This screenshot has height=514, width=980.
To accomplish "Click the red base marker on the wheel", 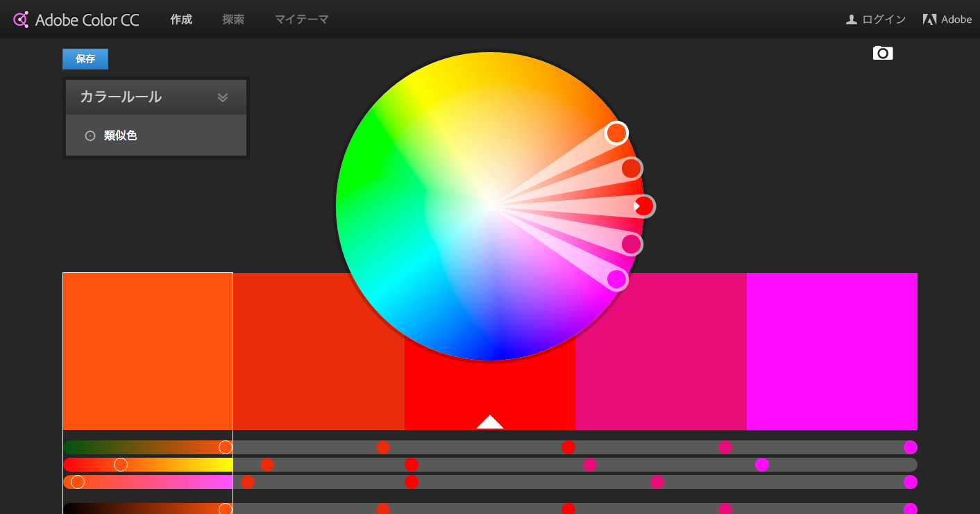I will point(645,206).
